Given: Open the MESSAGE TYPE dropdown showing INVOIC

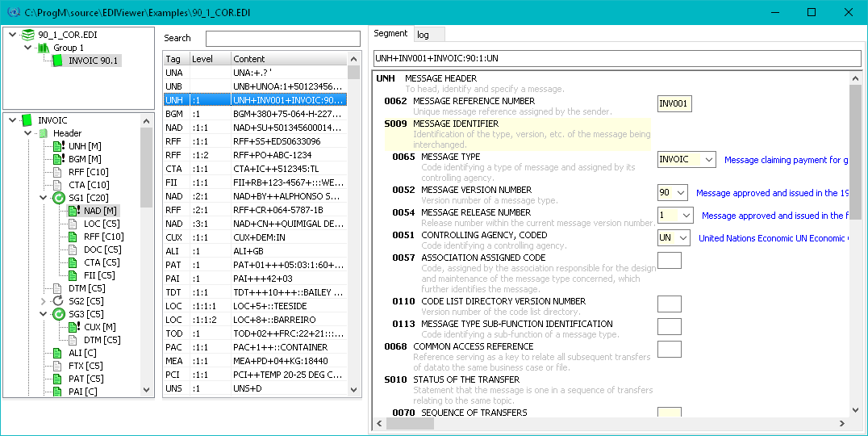Looking at the screenshot, I should coord(708,160).
